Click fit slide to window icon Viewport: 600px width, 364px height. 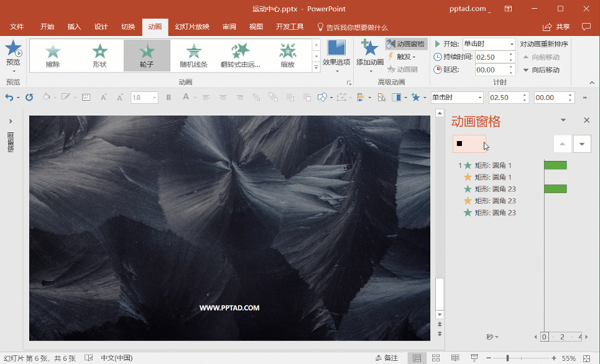586,358
